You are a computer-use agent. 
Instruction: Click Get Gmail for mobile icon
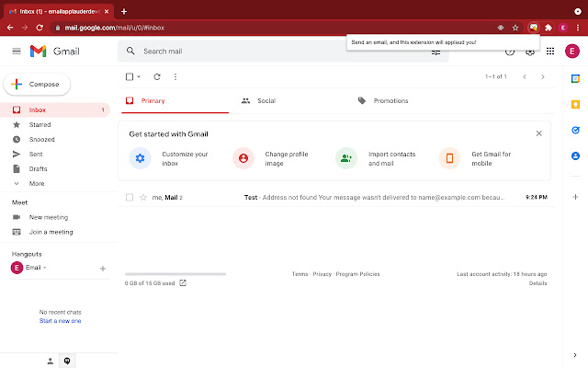point(449,158)
